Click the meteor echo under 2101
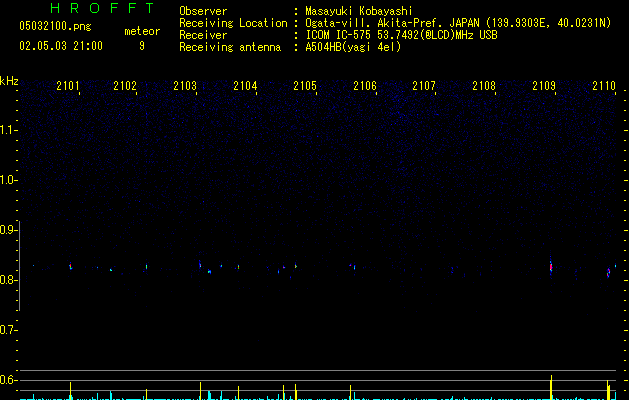The image size is (629, 400). (x=71, y=266)
